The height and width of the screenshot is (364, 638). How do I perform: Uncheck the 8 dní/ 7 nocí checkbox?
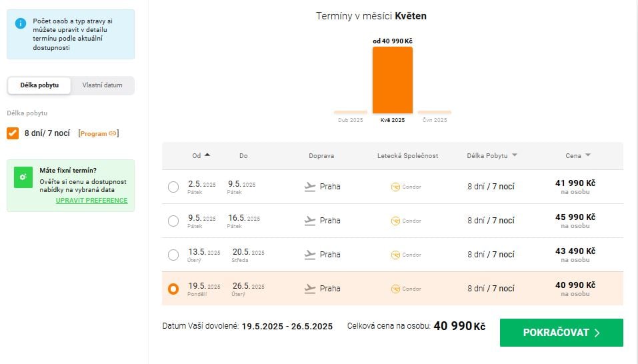click(13, 133)
